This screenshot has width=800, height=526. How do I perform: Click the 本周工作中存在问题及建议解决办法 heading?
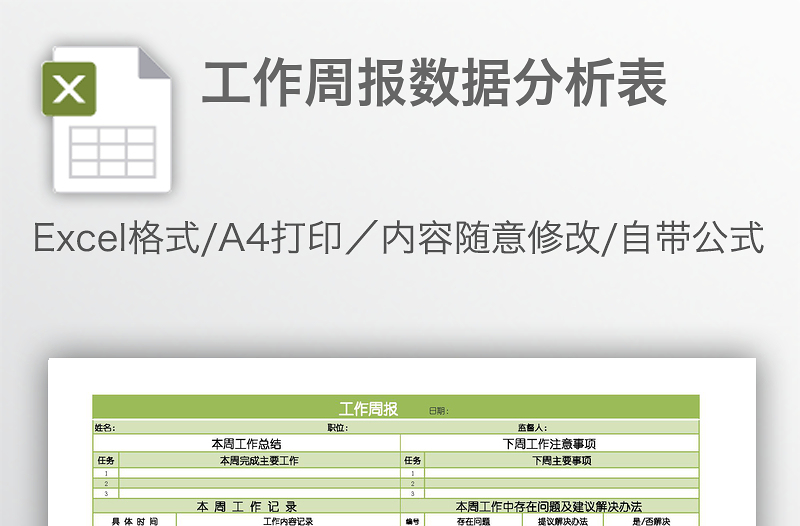[x=549, y=507]
